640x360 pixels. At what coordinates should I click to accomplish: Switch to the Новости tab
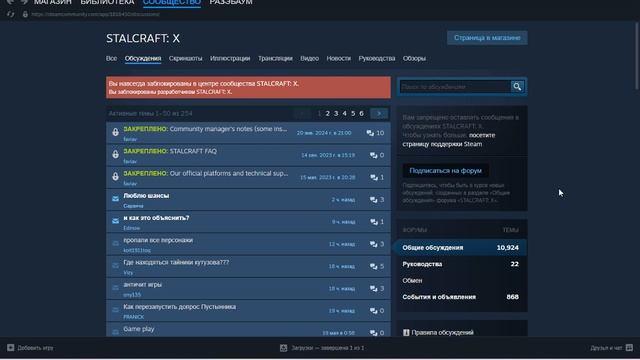pyautogui.click(x=338, y=58)
